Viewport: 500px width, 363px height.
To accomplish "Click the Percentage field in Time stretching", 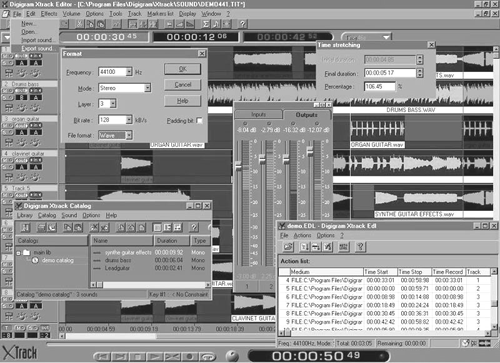I will (380, 87).
